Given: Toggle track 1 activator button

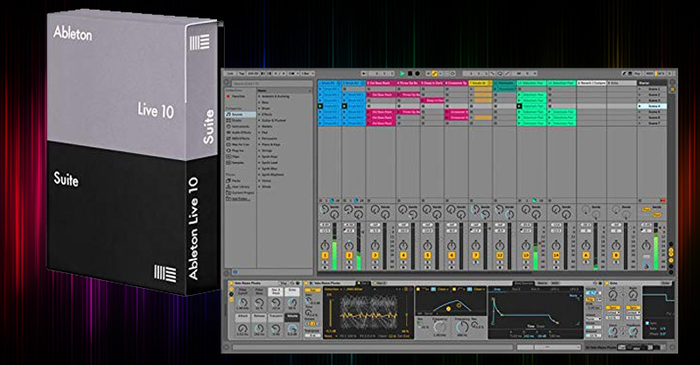Looking at the screenshot, I should click(325, 255).
